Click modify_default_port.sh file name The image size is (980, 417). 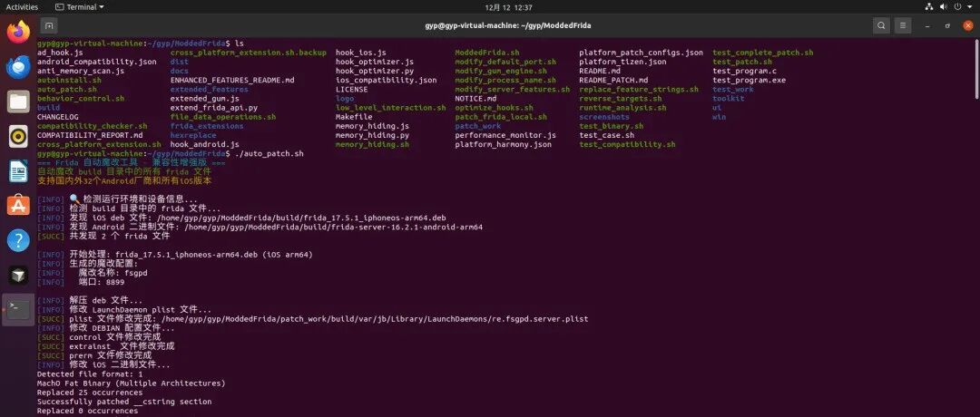tap(505, 62)
